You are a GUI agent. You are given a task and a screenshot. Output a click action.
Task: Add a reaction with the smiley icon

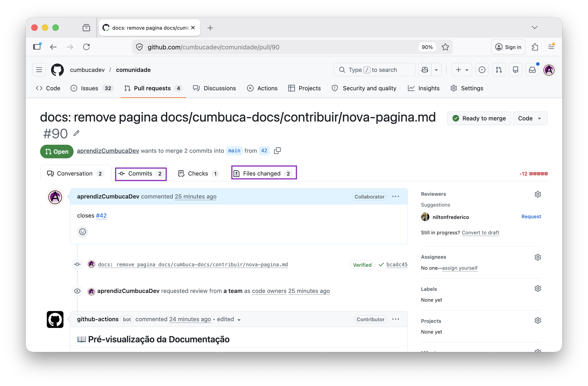[82, 232]
